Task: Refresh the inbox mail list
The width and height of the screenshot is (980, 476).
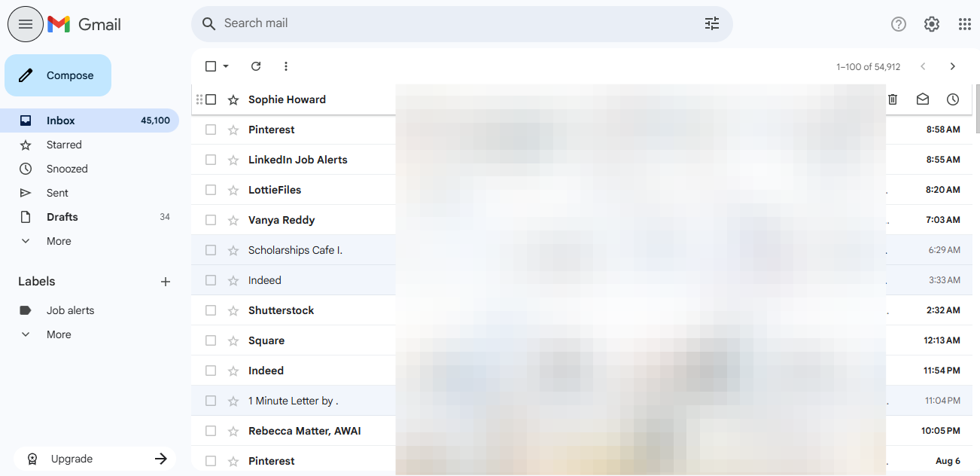Action: coord(256,66)
